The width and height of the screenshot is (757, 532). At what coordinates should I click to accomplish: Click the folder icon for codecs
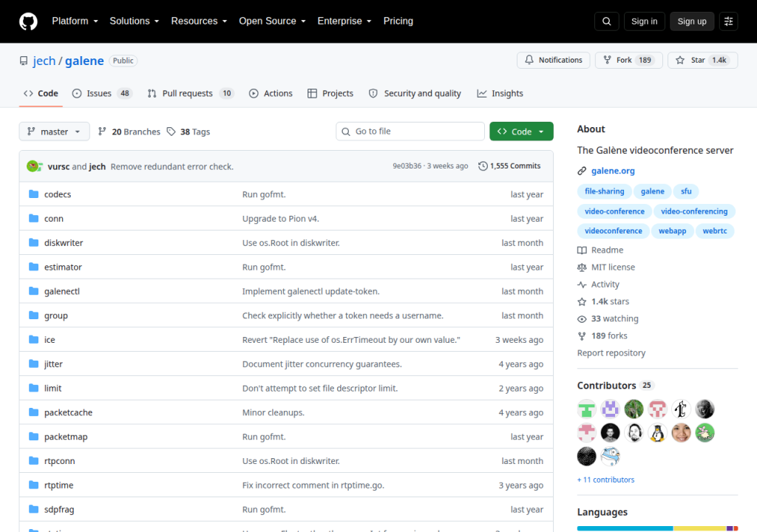[x=33, y=194]
